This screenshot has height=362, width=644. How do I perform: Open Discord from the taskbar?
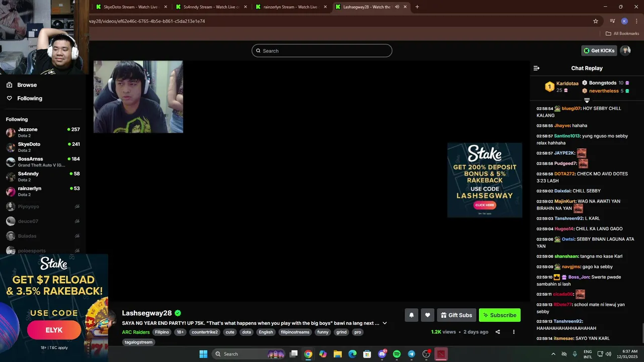[x=382, y=354]
